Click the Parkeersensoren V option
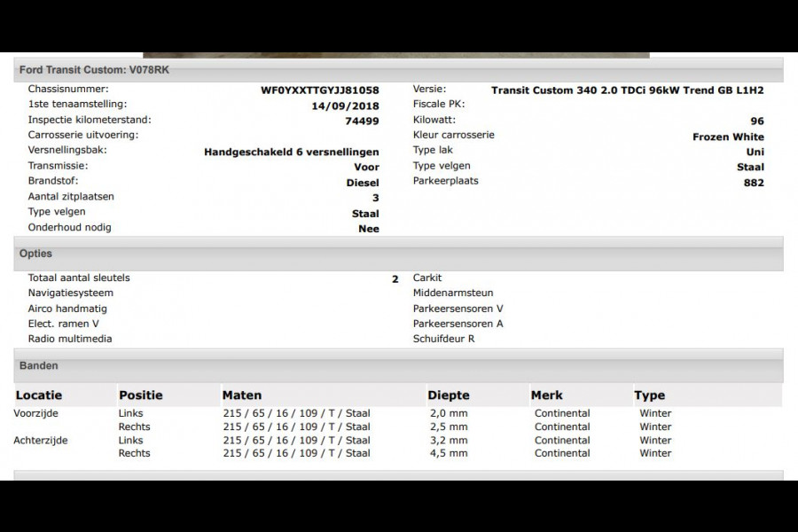The image size is (798, 532). (458, 309)
